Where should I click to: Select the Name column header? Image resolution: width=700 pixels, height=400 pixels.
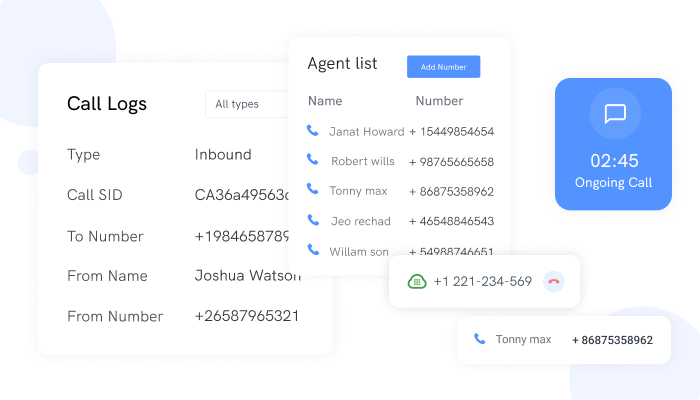pyautogui.click(x=325, y=101)
